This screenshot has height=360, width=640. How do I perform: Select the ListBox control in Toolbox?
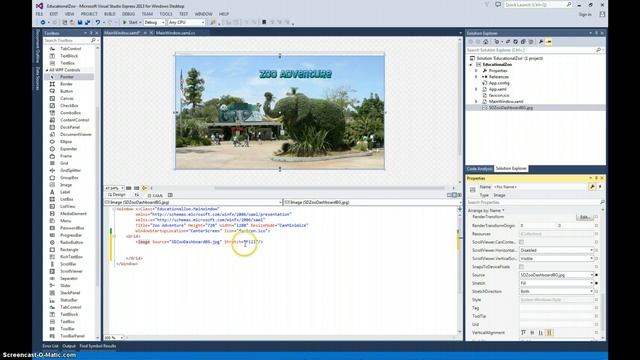point(69,199)
